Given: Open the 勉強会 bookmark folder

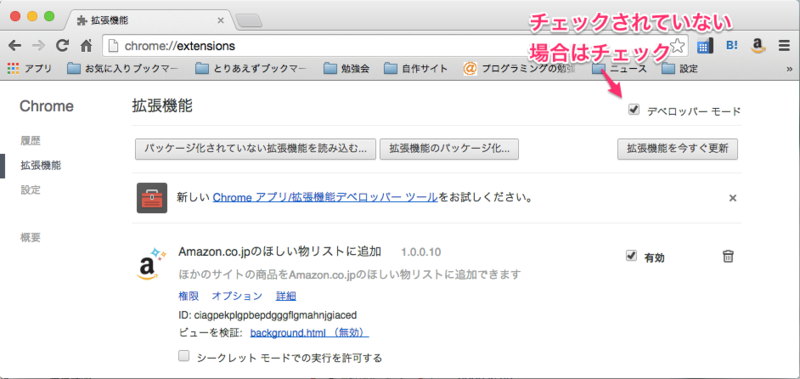Looking at the screenshot, I should pyautogui.click(x=346, y=68).
